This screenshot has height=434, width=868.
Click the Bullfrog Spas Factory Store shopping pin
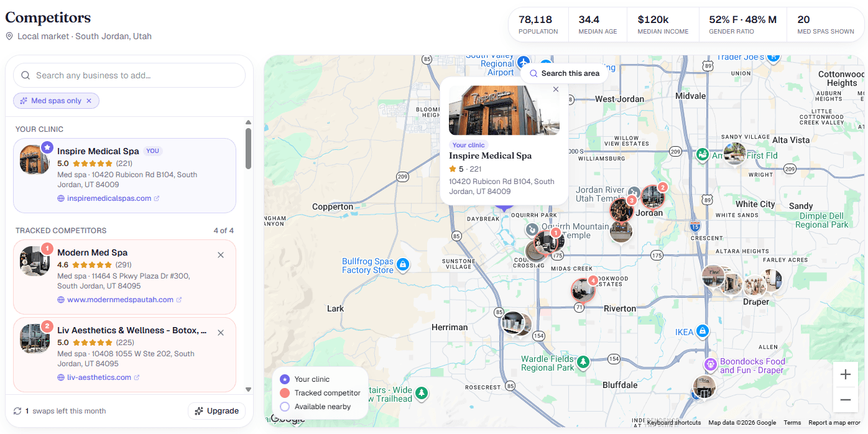point(403,265)
